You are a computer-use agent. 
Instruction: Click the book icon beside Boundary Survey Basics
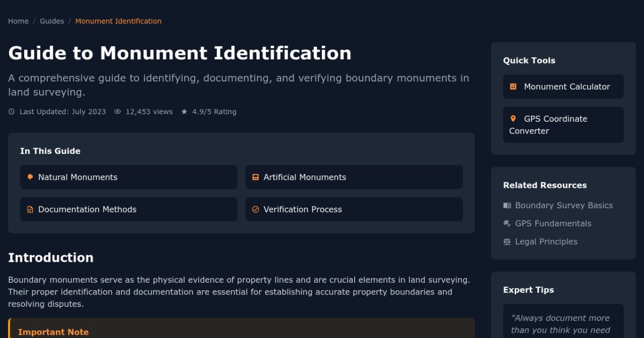pos(507,205)
